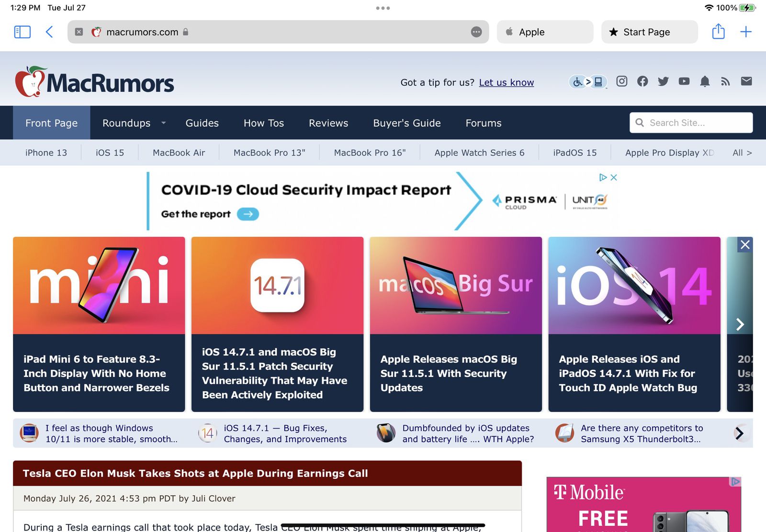Expand the Roundups dropdown arrow
Viewport: 766px width, 532px height.
click(163, 123)
